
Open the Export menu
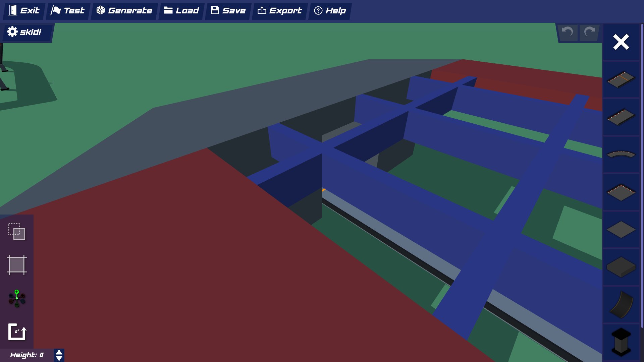(280, 11)
